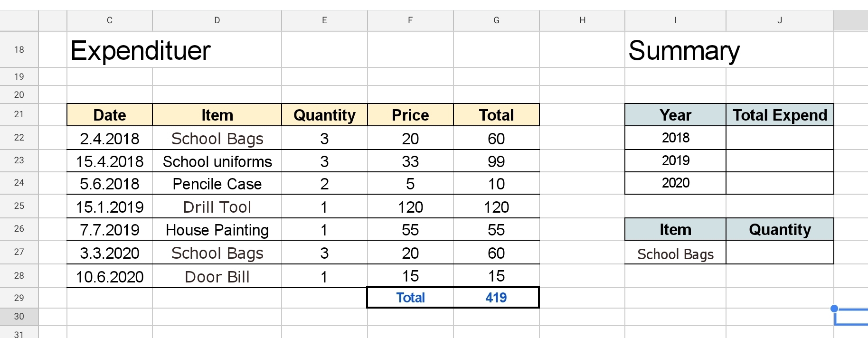Image resolution: width=868 pixels, height=338 pixels.
Task: Select the Expendituer title cell
Action: pos(141,50)
